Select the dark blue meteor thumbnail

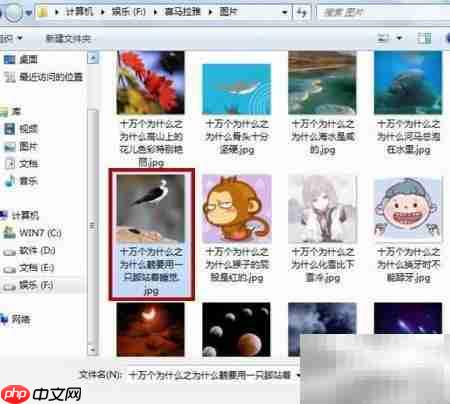pyautogui.click(x=408, y=318)
